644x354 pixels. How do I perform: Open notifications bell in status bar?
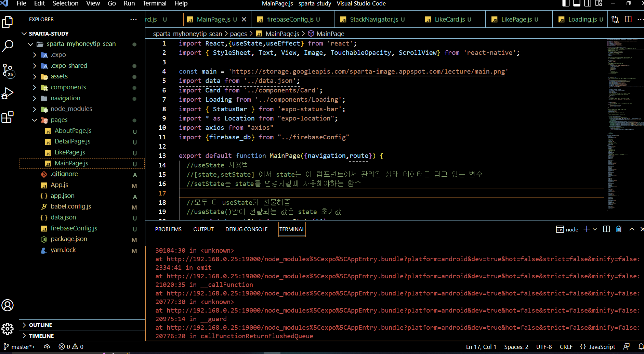point(641,346)
